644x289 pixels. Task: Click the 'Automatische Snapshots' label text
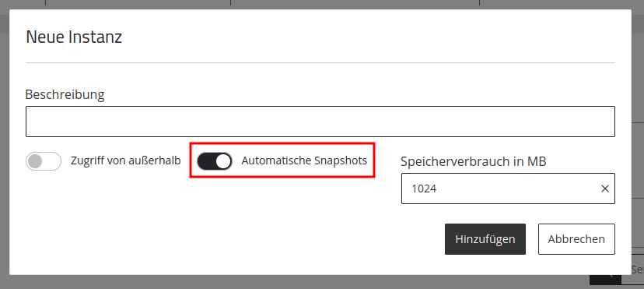click(x=304, y=160)
